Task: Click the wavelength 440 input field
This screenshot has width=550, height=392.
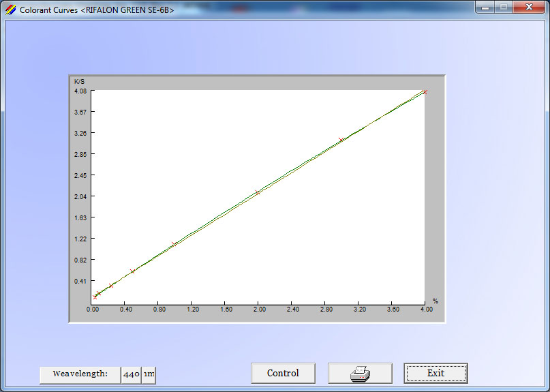Action: pos(131,375)
